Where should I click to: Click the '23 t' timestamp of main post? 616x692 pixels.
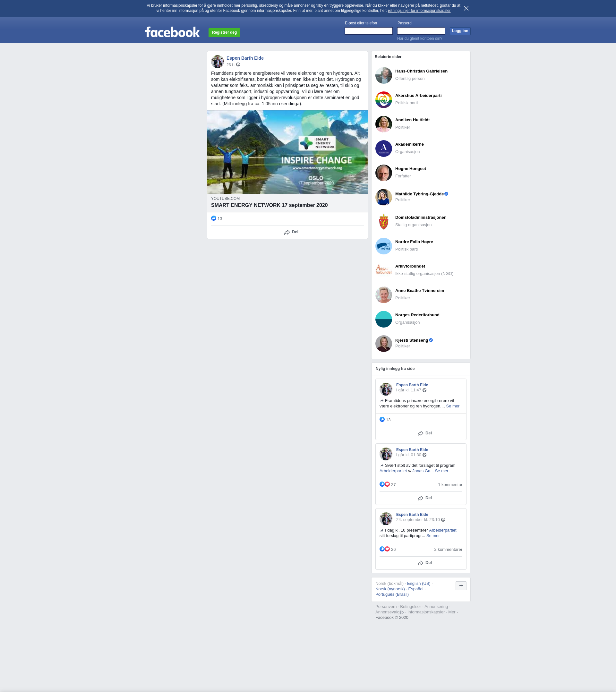[x=230, y=65]
